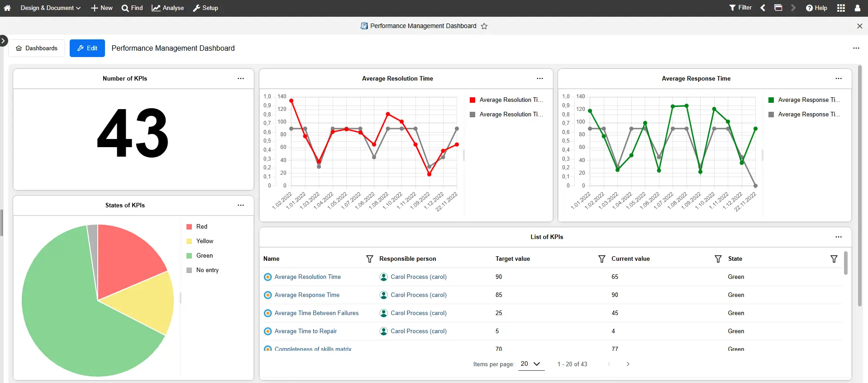This screenshot has height=383, width=868.
Task: Click the Name column filter icon
Action: click(x=369, y=259)
